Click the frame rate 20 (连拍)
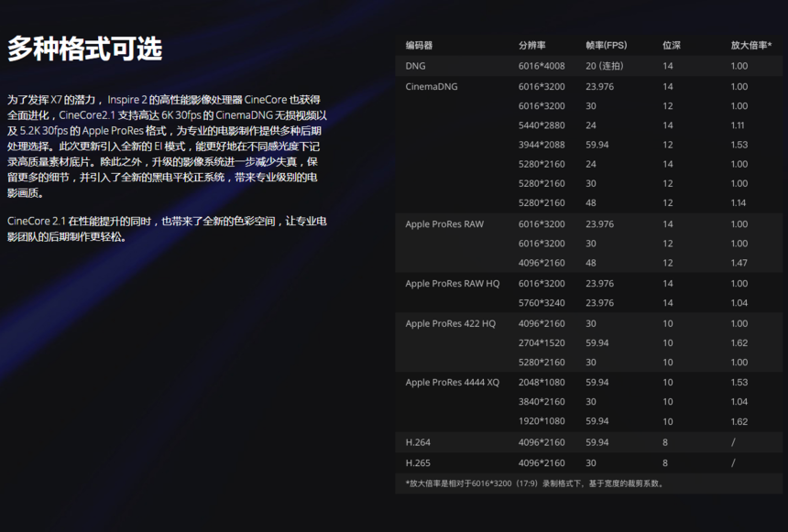Viewport: 788px width, 532px height. (x=604, y=66)
